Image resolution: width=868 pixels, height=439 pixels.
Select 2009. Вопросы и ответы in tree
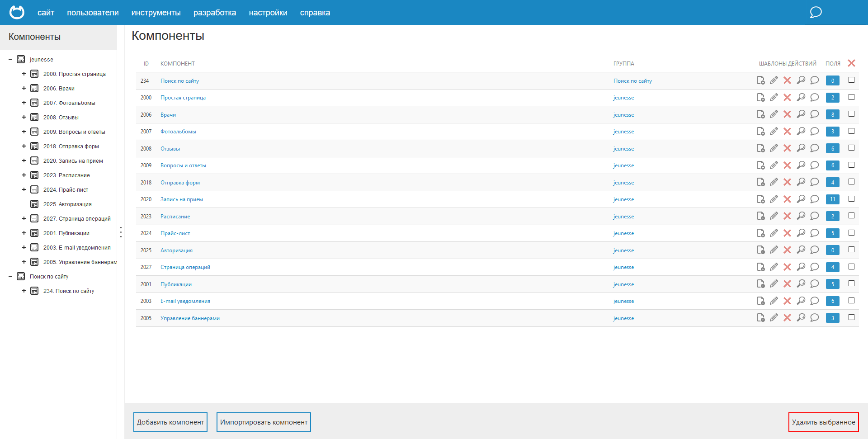tap(74, 132)
